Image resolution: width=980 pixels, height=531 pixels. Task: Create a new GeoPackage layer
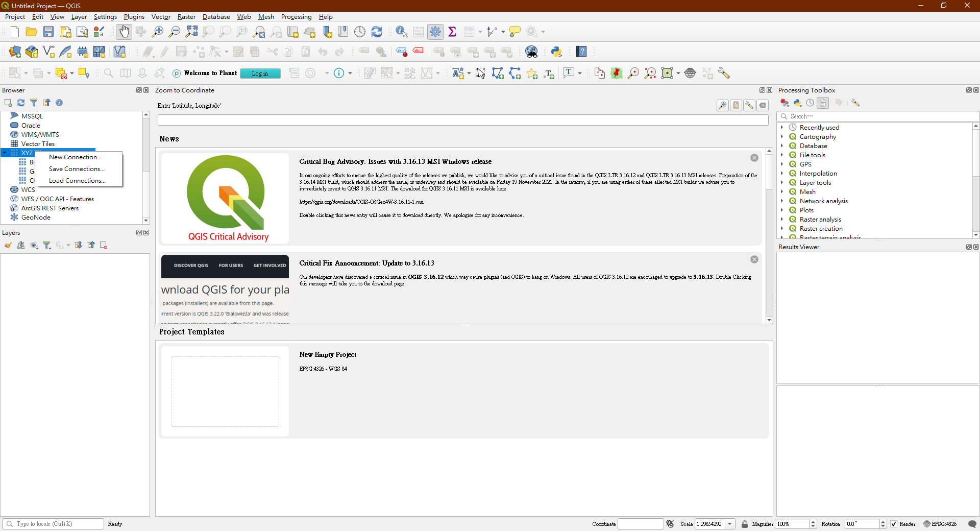click(x=32, y=52)
